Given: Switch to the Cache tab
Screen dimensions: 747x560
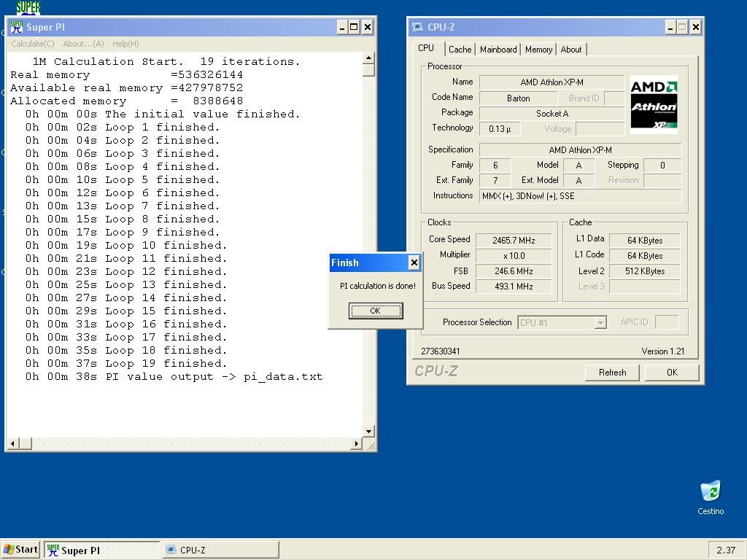Looking at the screenshot, I should coord(460,50).
